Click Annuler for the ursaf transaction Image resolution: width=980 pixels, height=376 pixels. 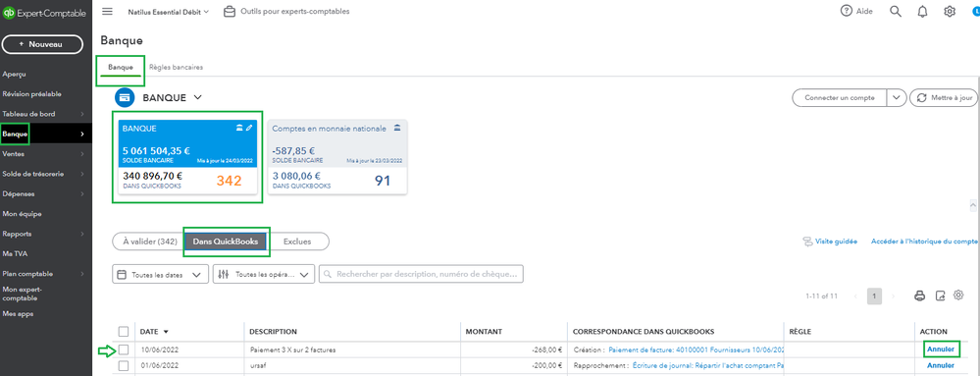point(940,365)
